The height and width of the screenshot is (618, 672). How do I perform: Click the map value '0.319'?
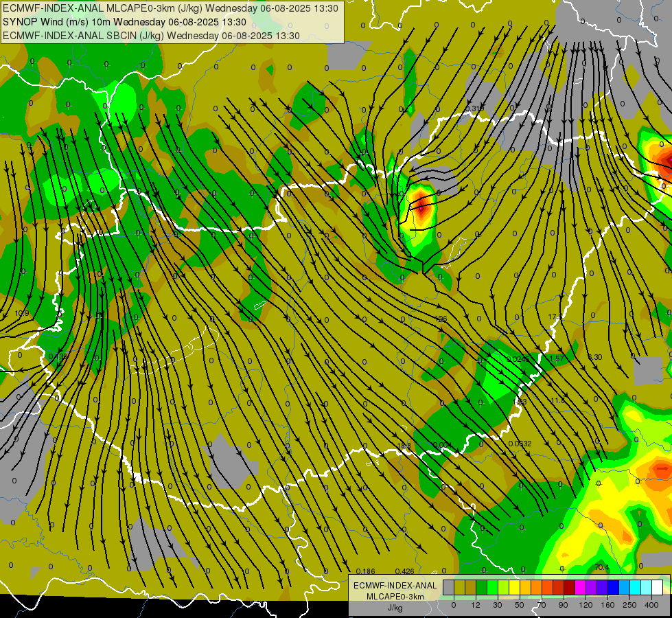coord(474,108)
